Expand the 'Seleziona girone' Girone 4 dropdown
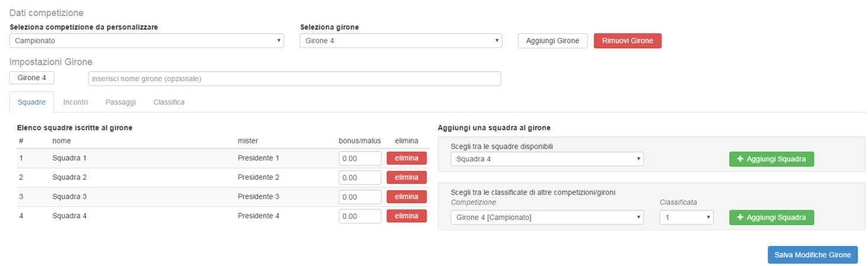Screen dimensions: 868x266 [x=400, y=41]
